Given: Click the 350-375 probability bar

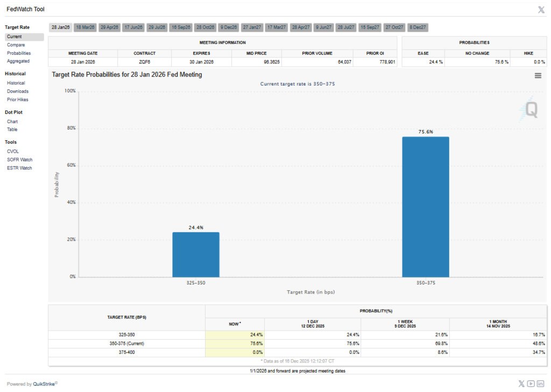Looking at the screenshot, I should (426, 207).
